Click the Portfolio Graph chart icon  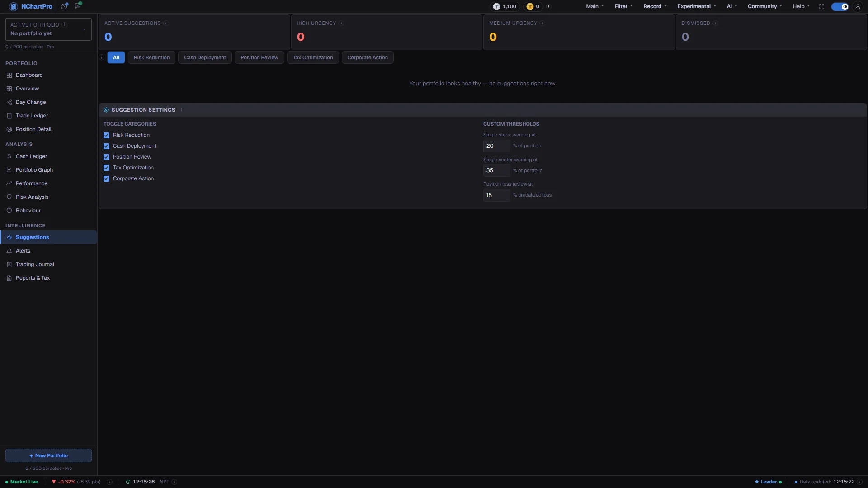pyautogui.click(x=9, y=170)
